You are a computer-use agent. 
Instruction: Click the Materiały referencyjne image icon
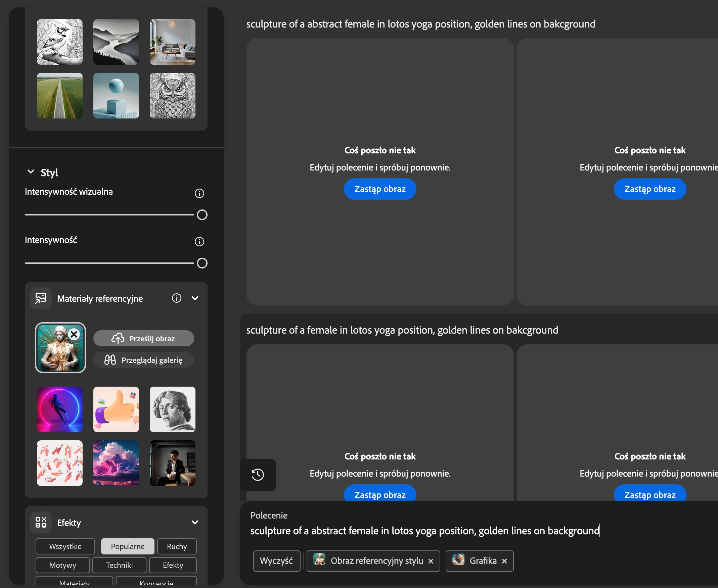pyautogui.click(x=41, y=298)
